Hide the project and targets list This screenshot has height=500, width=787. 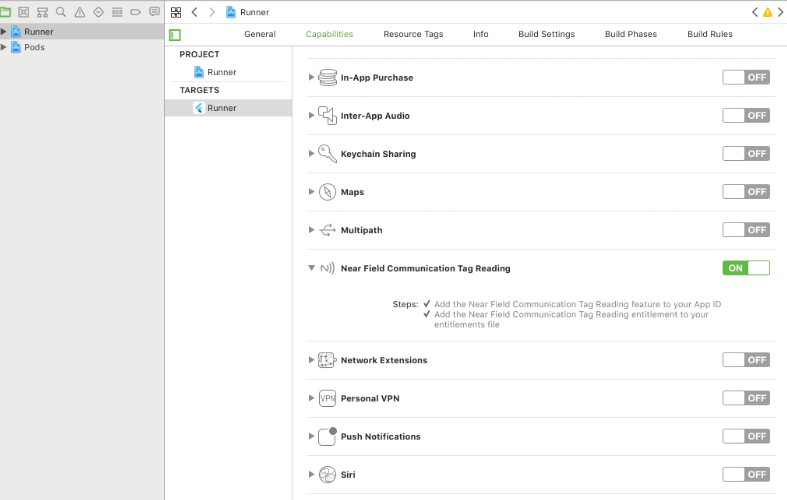click(175, 34)
